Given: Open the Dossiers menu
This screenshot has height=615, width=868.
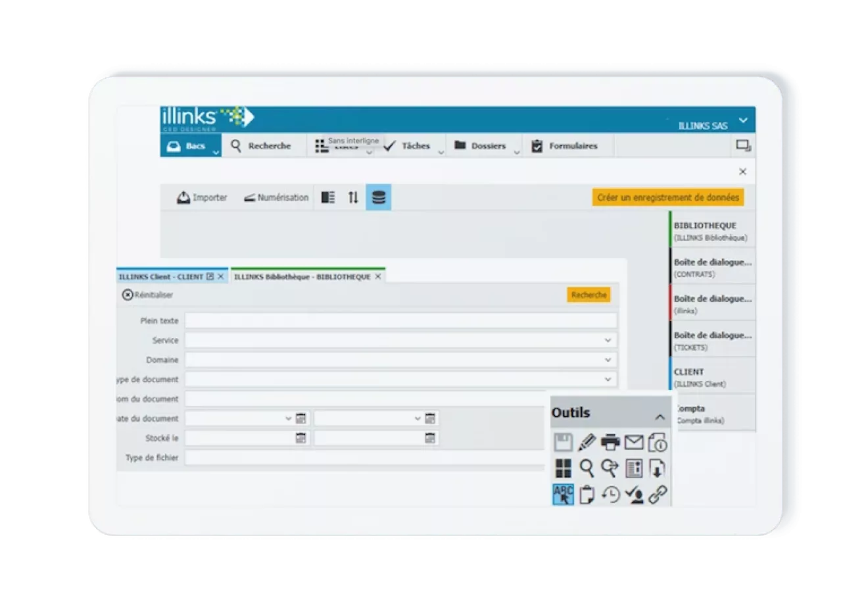Looking at the screenshot, I should 487,145.
